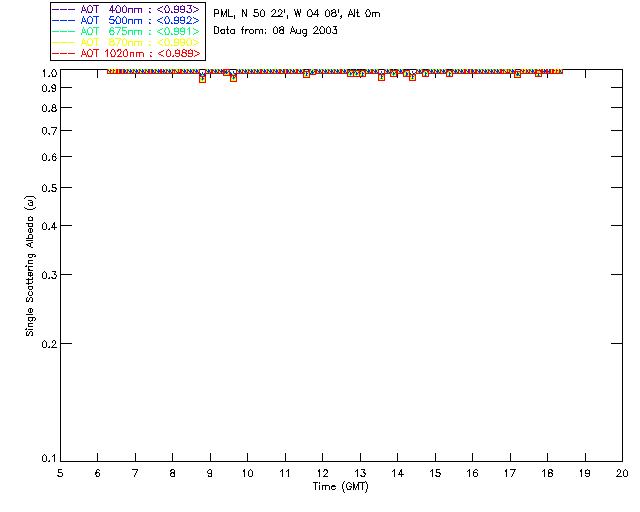Click the 0.2 label on the y-axis
The width and height of the screenshot is (640, 512).
[49, 344]
